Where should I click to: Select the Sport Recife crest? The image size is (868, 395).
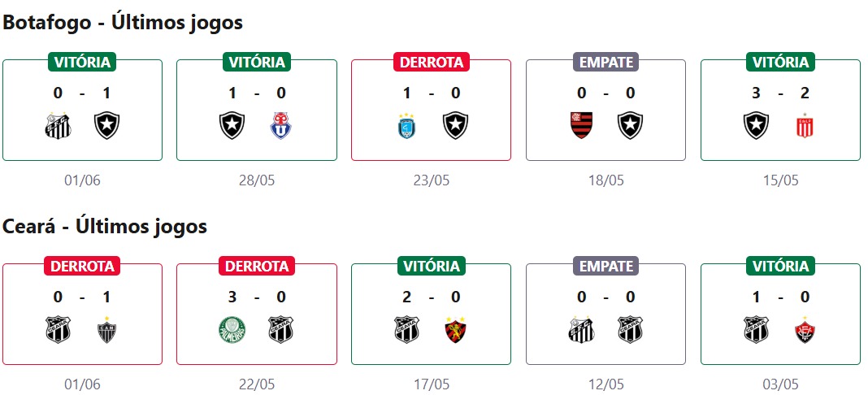point(455,329)
